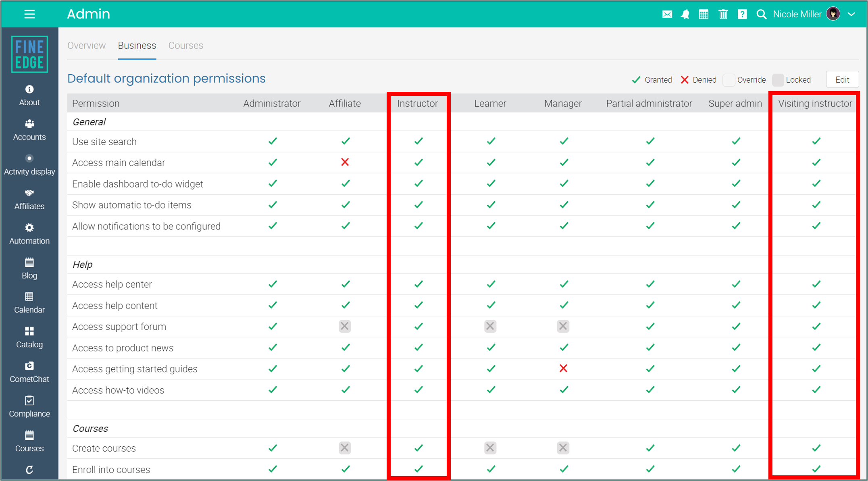Click the Fine Edge logo
This screenshot has width=868, height=481.
(x=29, y=54)
